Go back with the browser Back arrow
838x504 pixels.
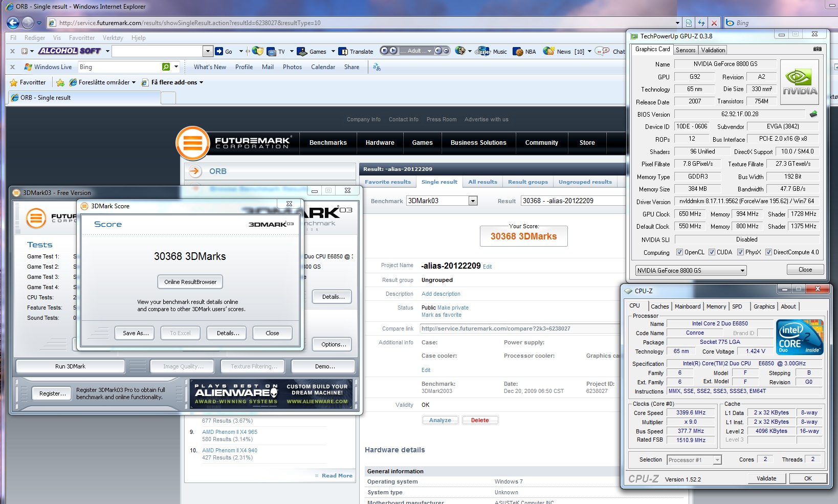pyautogui.click(x=13, y=23)
